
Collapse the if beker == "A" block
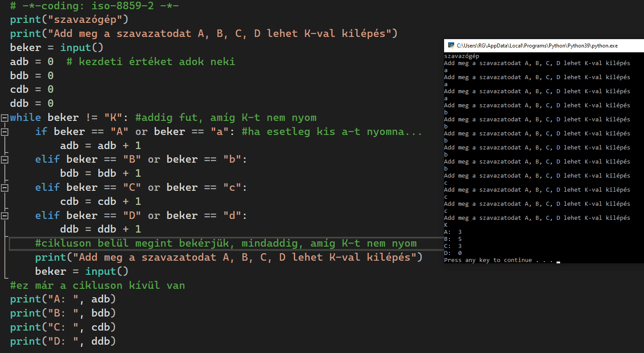[4, 132]
